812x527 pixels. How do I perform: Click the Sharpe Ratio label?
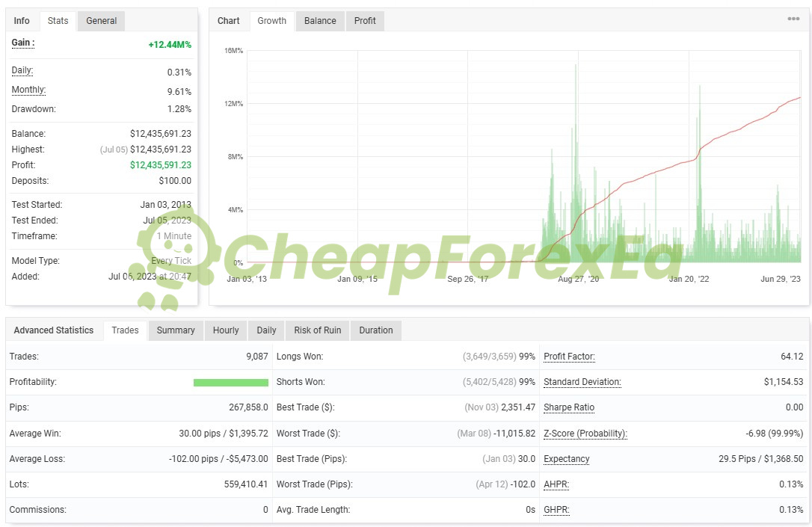pyautogui.click(x=568, y=407)
